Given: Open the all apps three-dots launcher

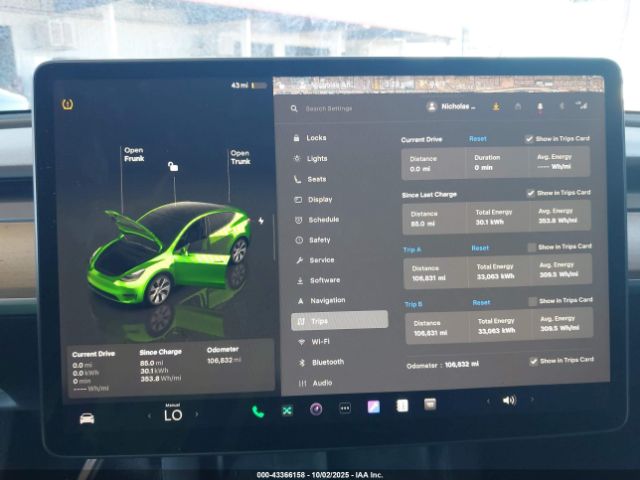Looking at the screenshot, I should point(345,408).
